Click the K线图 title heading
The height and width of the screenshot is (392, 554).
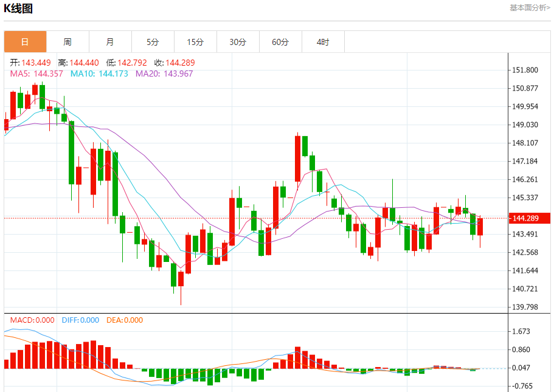(19, 9)
